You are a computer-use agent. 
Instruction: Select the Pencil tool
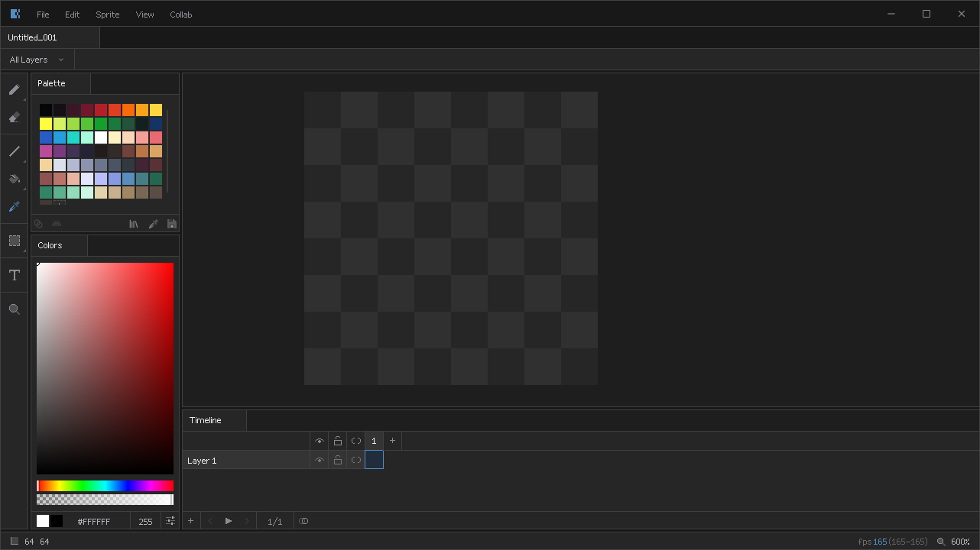[15, 89]
